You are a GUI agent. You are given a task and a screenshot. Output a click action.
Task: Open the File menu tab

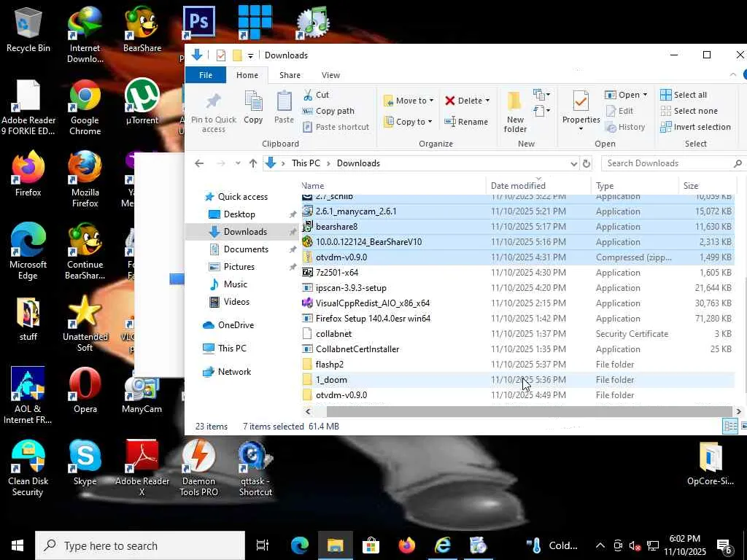point(206,75)
